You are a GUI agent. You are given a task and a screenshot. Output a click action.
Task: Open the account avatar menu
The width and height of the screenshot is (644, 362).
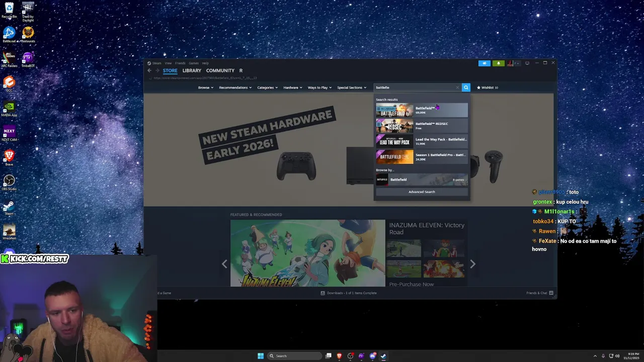click(513, 63)
